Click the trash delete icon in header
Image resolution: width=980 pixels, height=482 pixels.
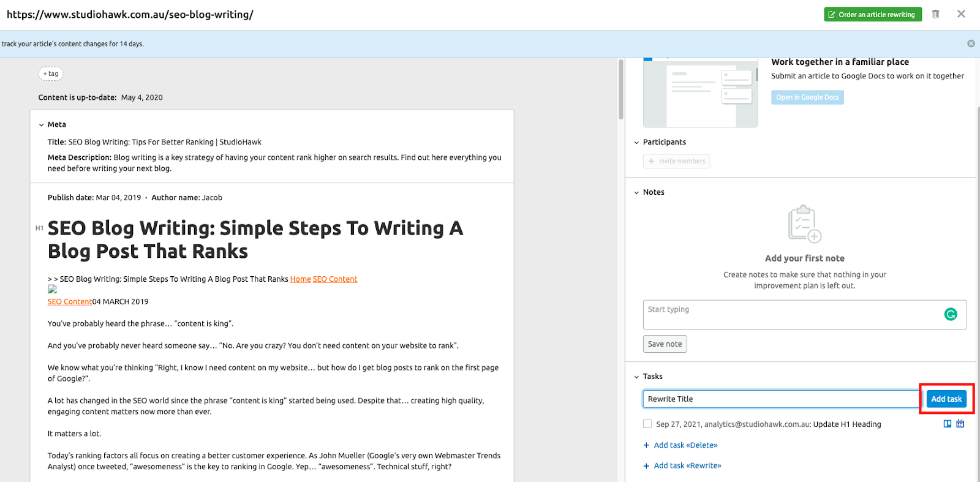935,14
